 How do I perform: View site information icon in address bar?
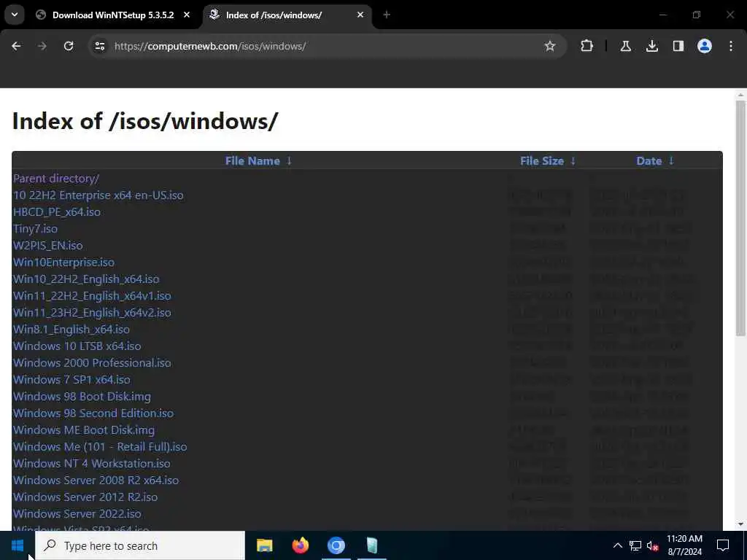tap(99, 46)
